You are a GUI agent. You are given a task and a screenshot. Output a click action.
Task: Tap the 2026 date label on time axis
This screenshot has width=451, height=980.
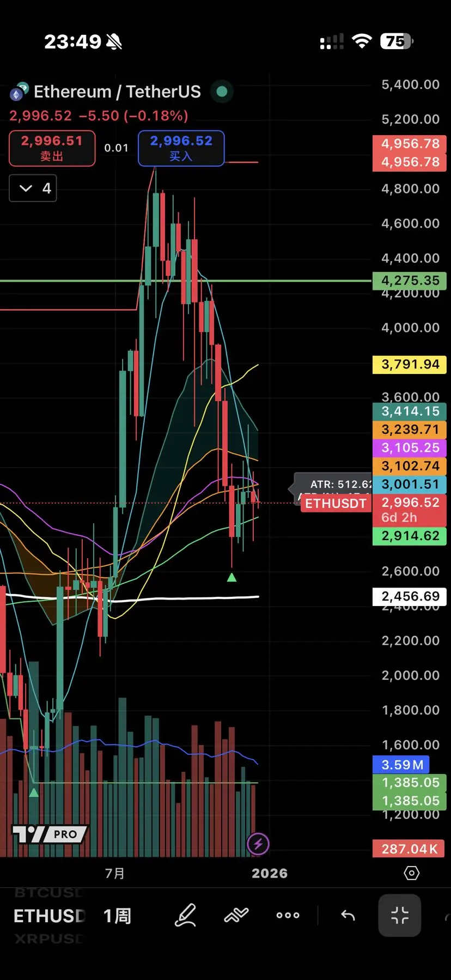pyautogui.click(x=270, y=873)
